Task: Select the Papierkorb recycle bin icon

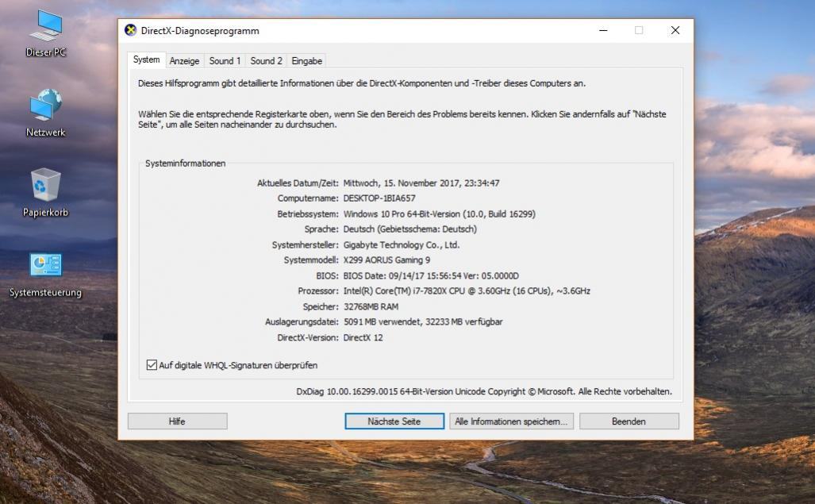Action: tap(46, 192)
